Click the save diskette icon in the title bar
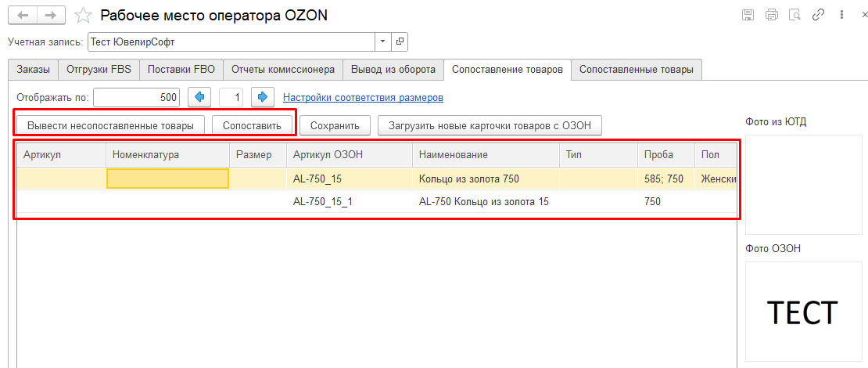 point(748,15)
